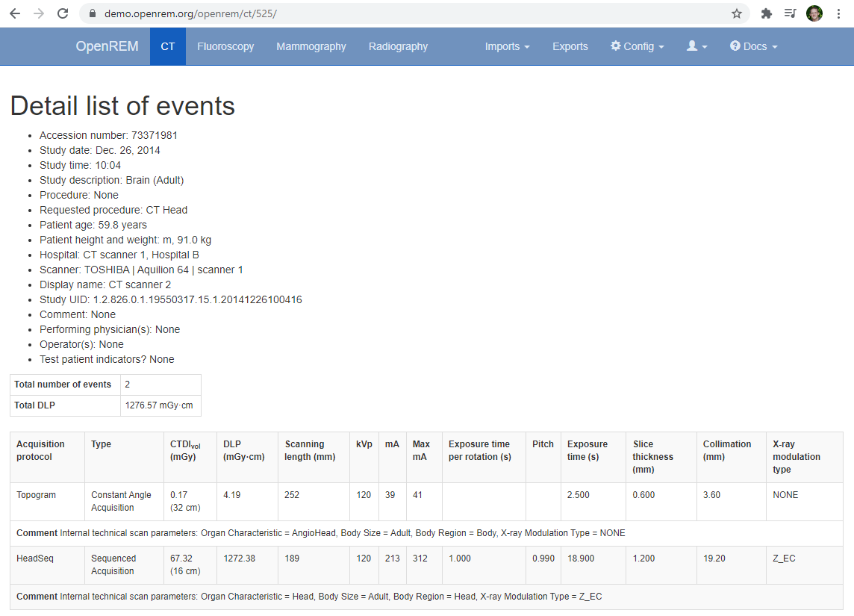
Task: Go to the Mammography section
Action: (x=311, y=46)
